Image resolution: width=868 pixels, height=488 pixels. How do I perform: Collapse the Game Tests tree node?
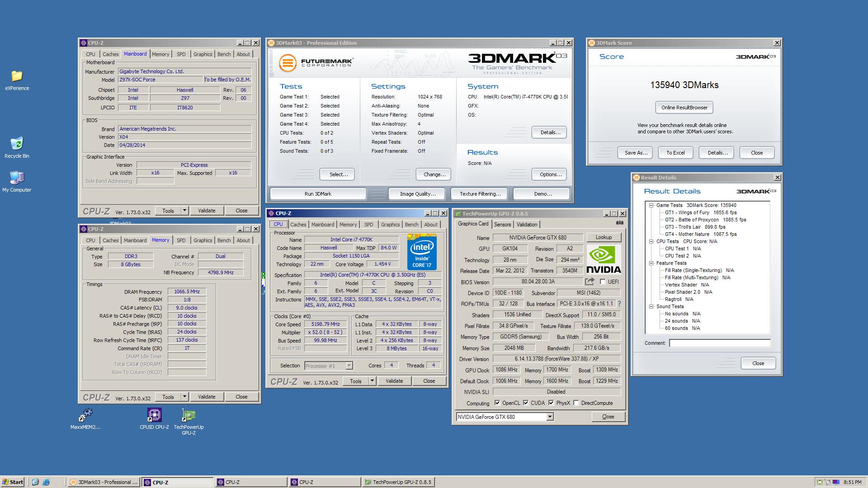tap(651, 205)
